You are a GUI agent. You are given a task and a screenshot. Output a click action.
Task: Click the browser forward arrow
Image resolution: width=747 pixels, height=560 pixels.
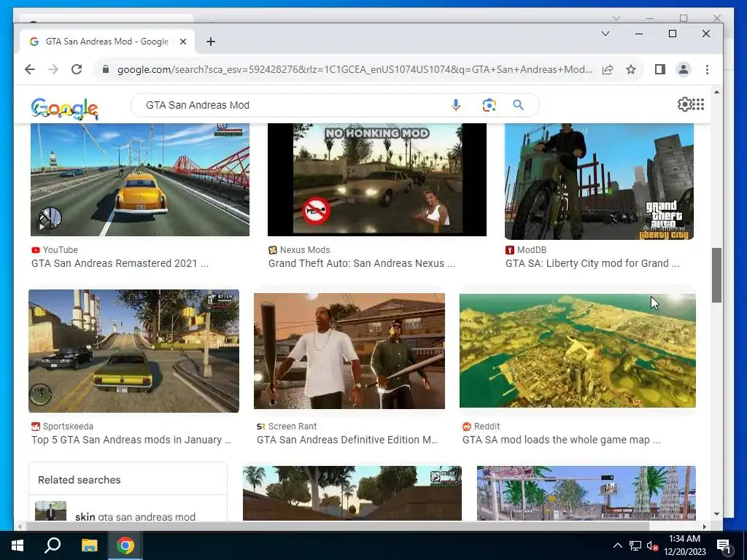pos(53,69)
